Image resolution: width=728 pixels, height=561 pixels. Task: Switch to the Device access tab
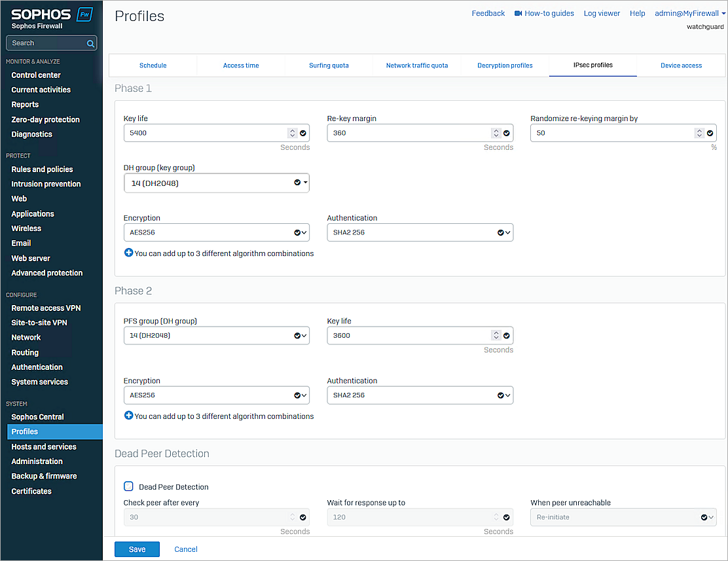pyautogui.click(x=680, y=65)
